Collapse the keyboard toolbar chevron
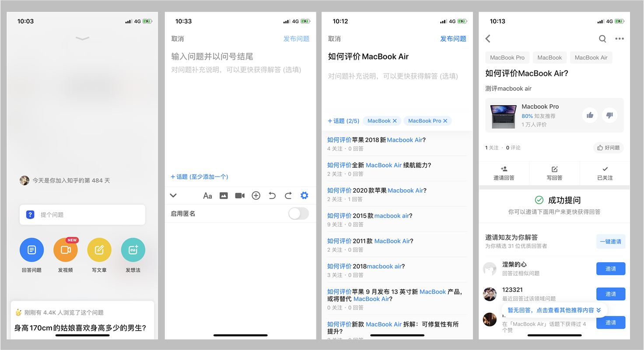This screenshot has height=350, width=644. (x=173, y=196)
